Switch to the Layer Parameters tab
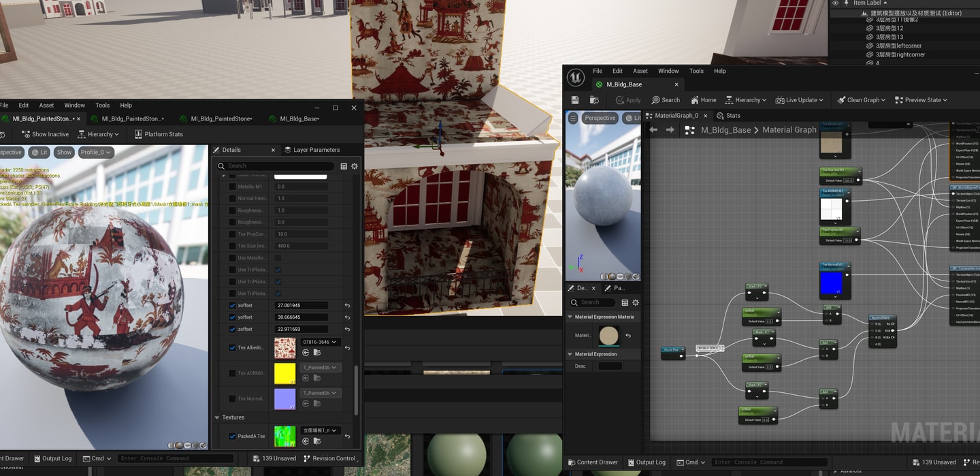Screen dimensions: 980x476 click(x=312, y=150)
